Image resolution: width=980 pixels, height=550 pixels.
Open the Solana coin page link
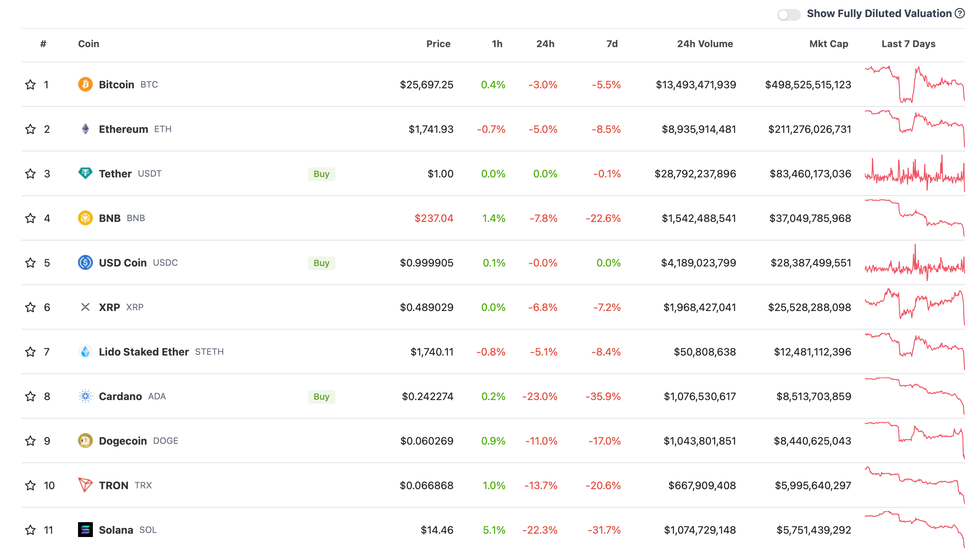(116, 530)
